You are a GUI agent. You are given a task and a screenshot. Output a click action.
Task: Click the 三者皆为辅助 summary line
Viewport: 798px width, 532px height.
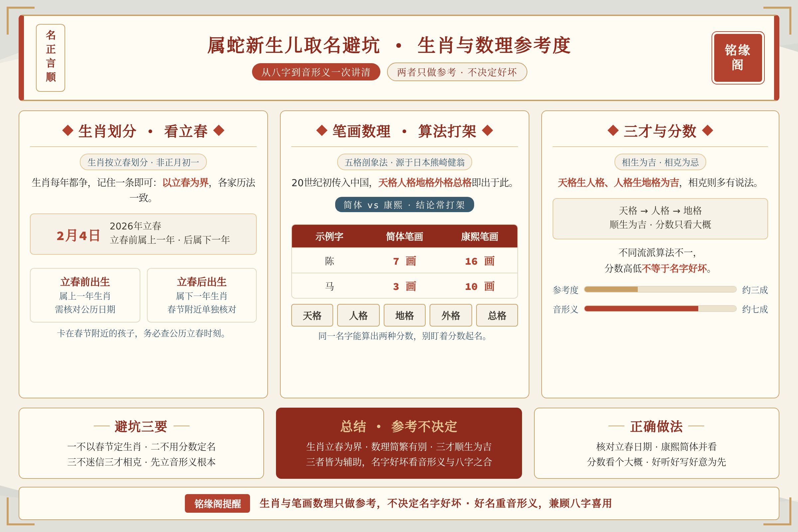pos(399,462)
